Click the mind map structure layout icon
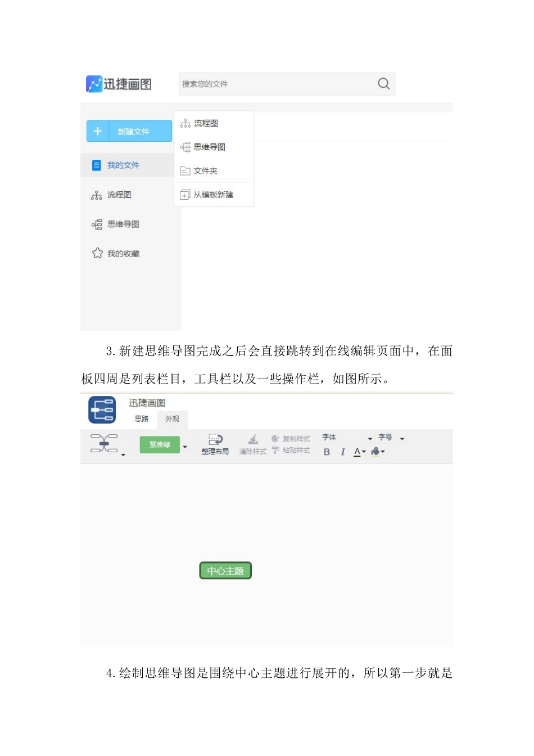534x756 pixels. 104,443
